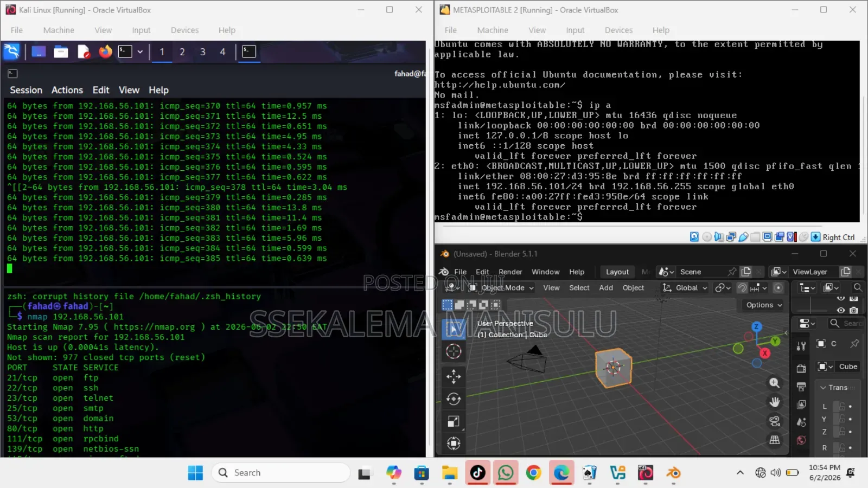Screen dimensions: 868x488
Task: Switch to Kali workspace 3
Action: (203, 52)
